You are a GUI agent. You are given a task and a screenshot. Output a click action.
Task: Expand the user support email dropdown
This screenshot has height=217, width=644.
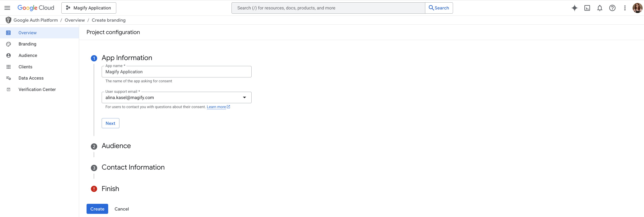244,97
